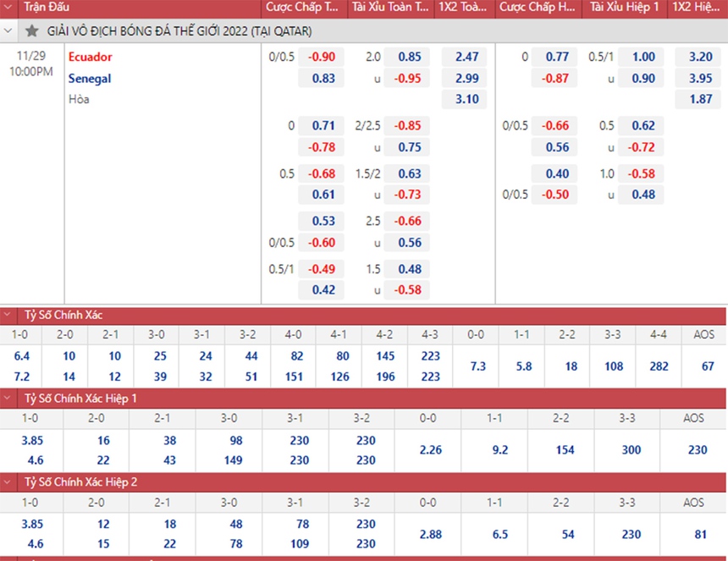Image resolution: width=728 pixels, height=561 pixels.
Task: Pick first-half 1X2 draw odds 1.87
Action: (x=699, y=99)
